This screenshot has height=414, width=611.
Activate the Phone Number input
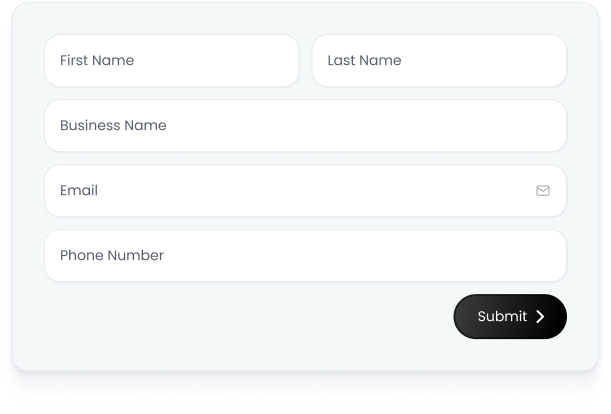coord(305,256)
